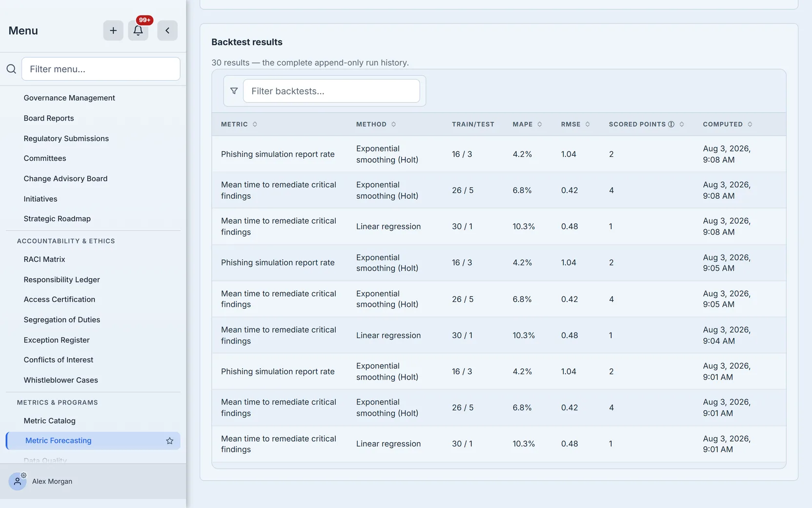The height and width of the screenshot is (508, 812).
Task: Open Change Advisory Board
Action: 65,178
